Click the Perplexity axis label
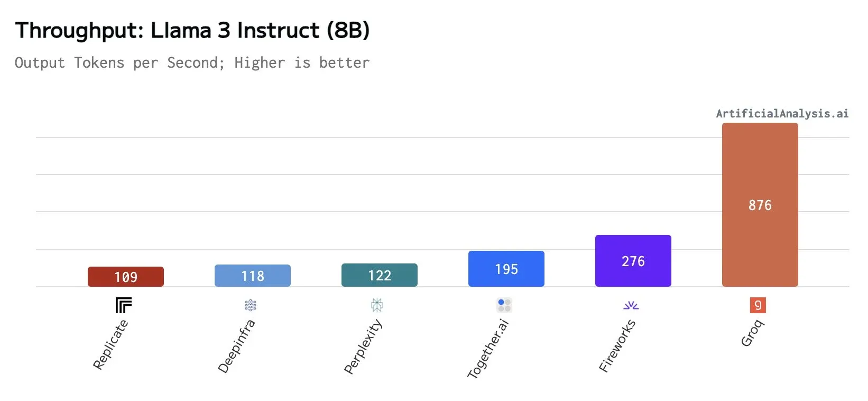 click(363, 347)
